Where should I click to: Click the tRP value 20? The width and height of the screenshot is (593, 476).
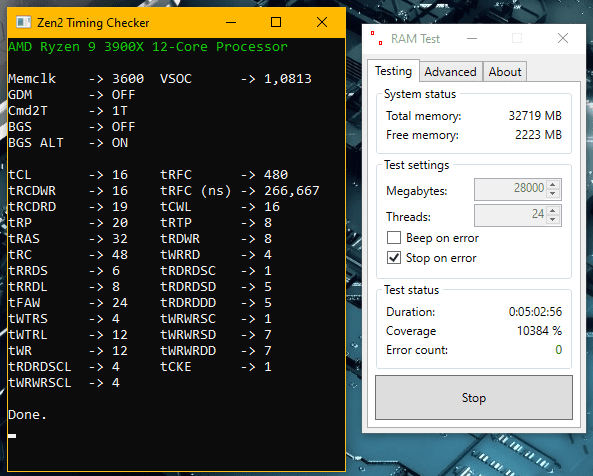tap(120, 223)
